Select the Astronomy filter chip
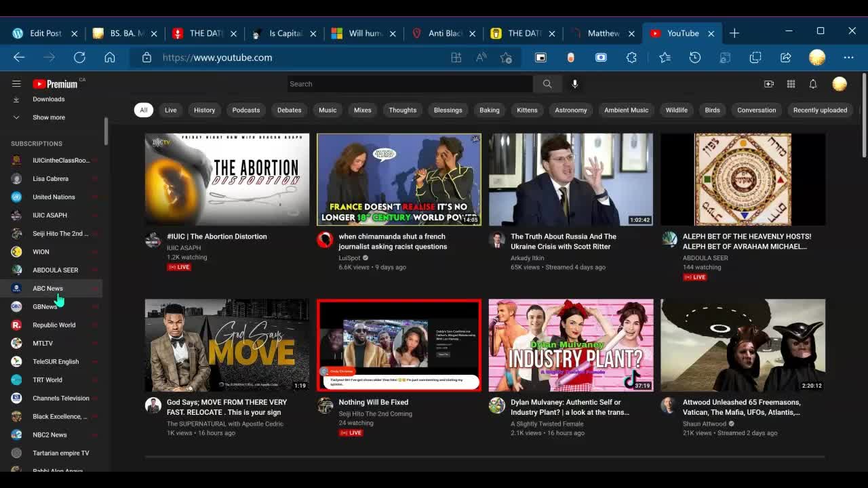This screenshot has height=488, width=868. [571, 110]
